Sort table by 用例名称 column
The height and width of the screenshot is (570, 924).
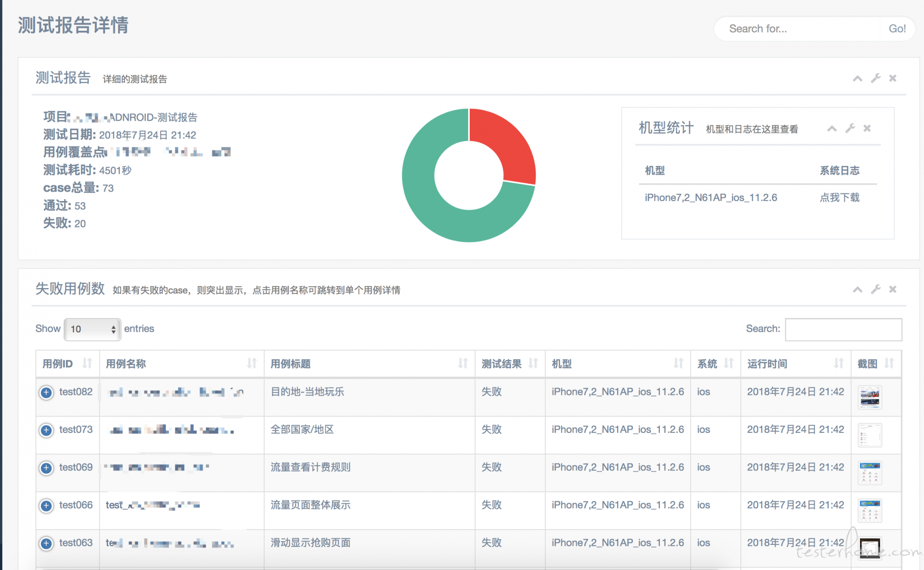click(181, 364)
